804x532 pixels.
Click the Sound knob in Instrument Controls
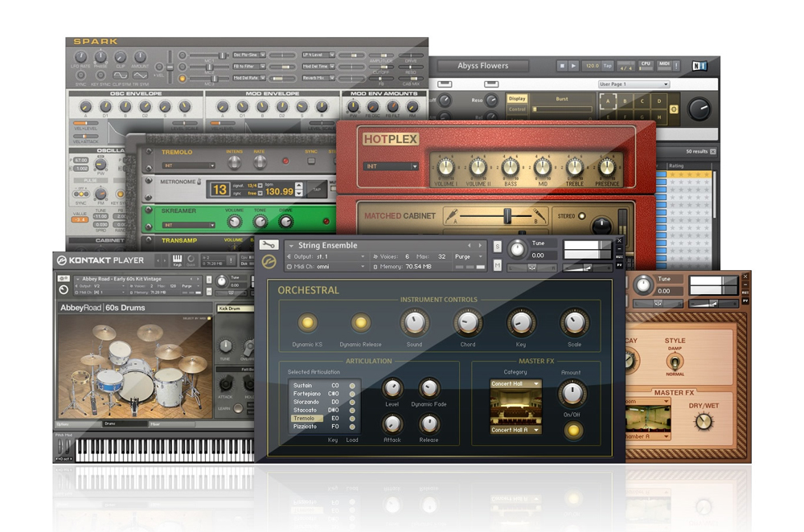pos(414,322)
